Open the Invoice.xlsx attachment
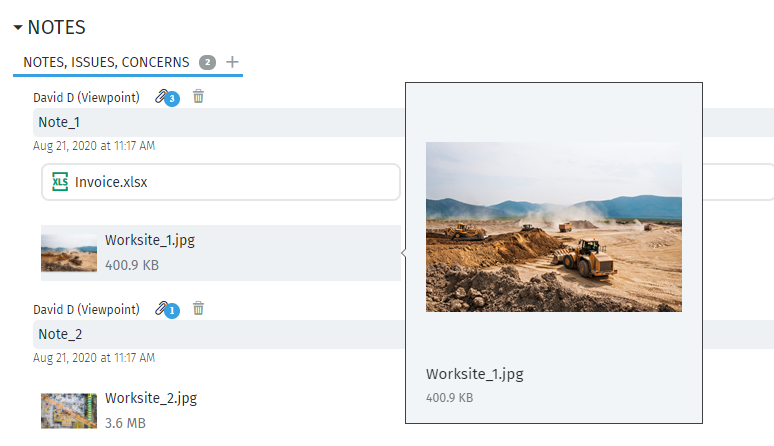The image size is (774, 446). click(221, 182)
